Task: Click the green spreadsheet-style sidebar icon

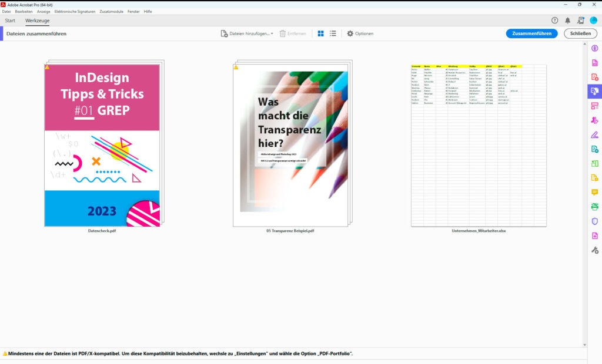Action: coord(595,164)
